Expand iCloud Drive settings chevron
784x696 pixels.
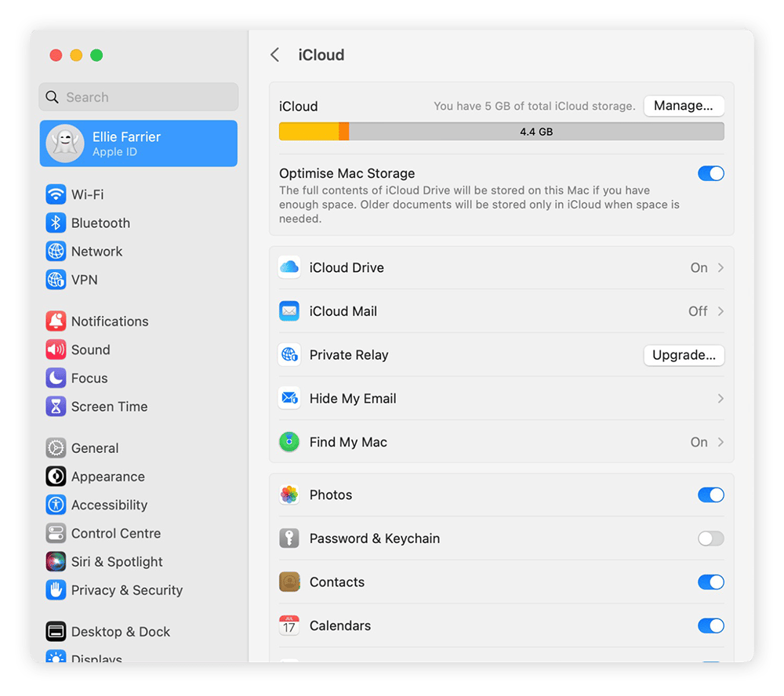coord(720,267)
